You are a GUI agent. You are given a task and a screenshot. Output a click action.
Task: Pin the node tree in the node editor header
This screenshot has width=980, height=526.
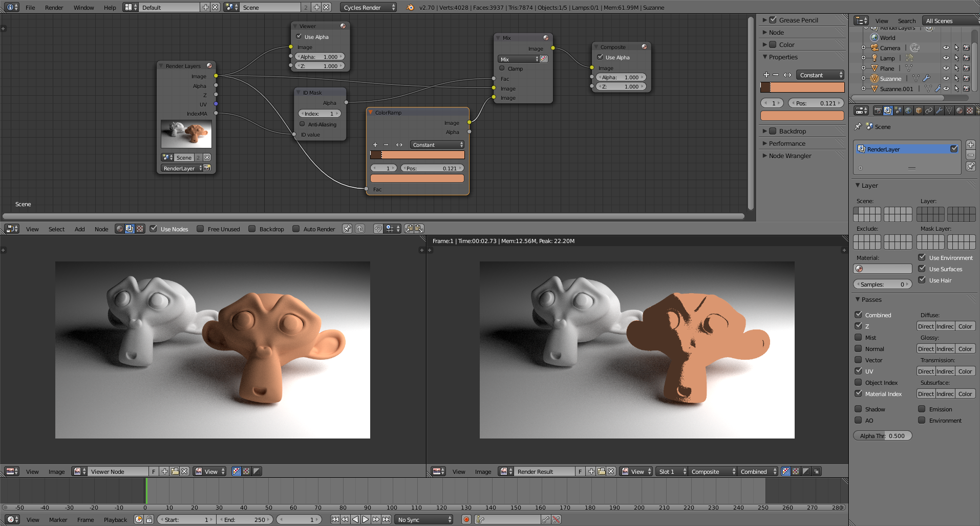tap(347, 229)
